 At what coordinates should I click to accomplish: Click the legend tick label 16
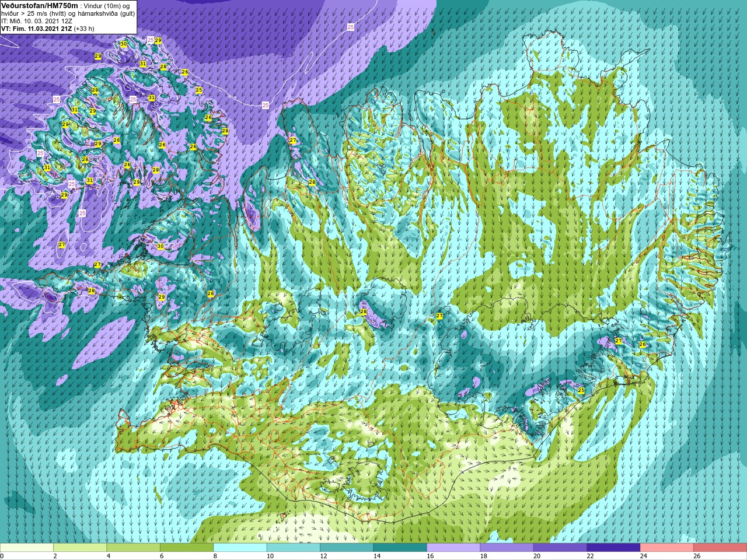(x=431, y=556)
